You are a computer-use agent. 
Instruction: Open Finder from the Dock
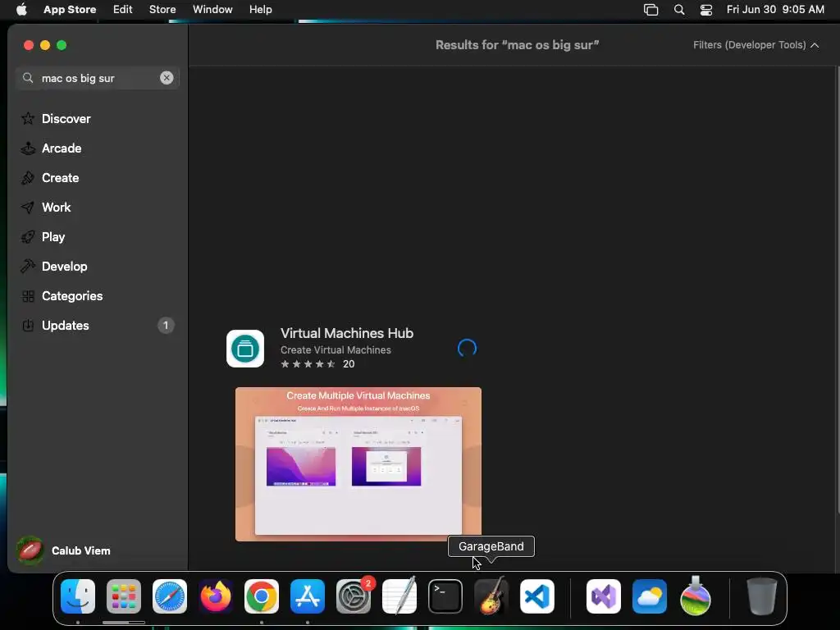tap(78, 596)
